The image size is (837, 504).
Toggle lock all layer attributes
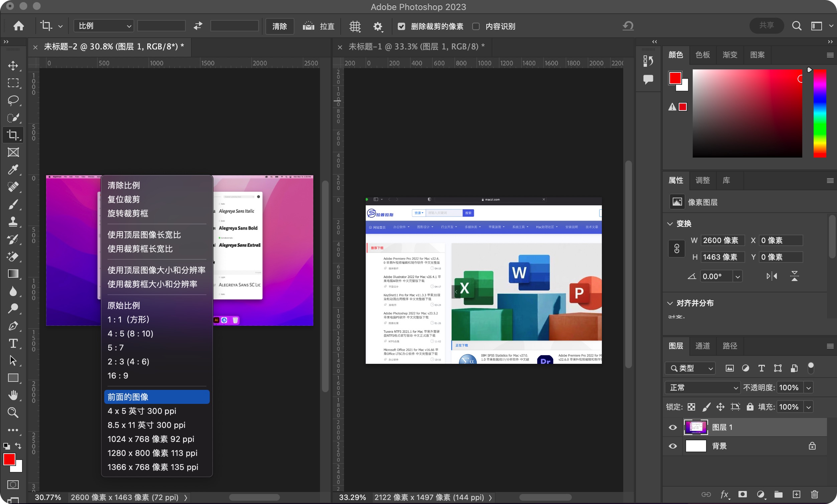pos(750,407)
